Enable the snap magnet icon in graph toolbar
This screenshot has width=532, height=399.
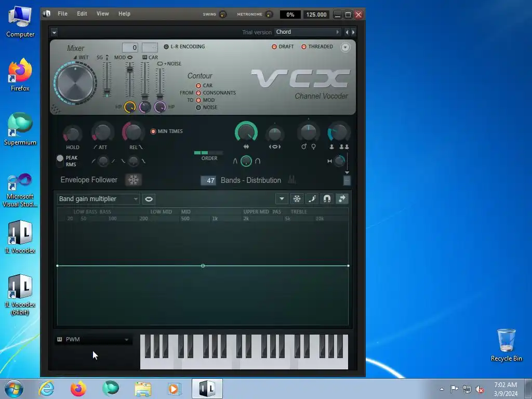(327, 199)
